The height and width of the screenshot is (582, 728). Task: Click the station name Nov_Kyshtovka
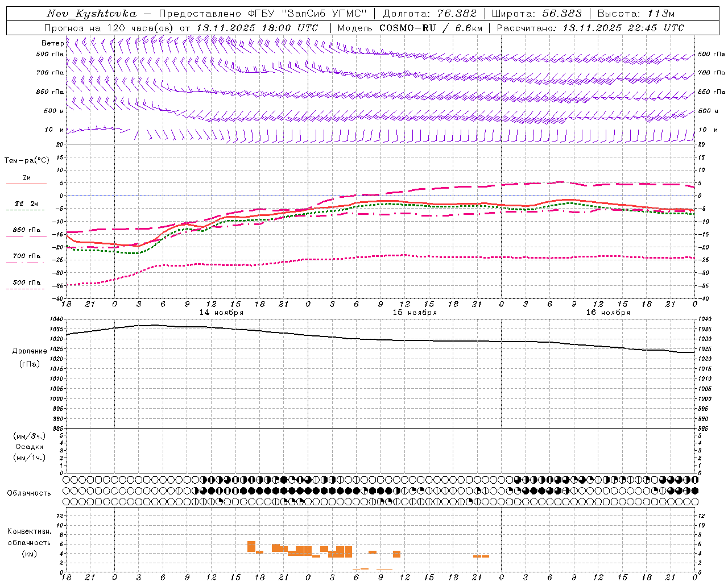click(x=92, y=14)
